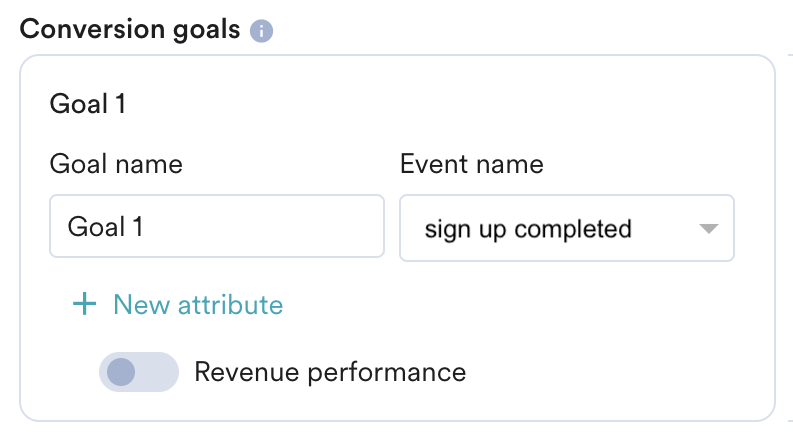Click the blank card area right of Goal 1 heading
The width and height of the screenshot is (793, 445).
pyautogui.click(x=450, y=104)
